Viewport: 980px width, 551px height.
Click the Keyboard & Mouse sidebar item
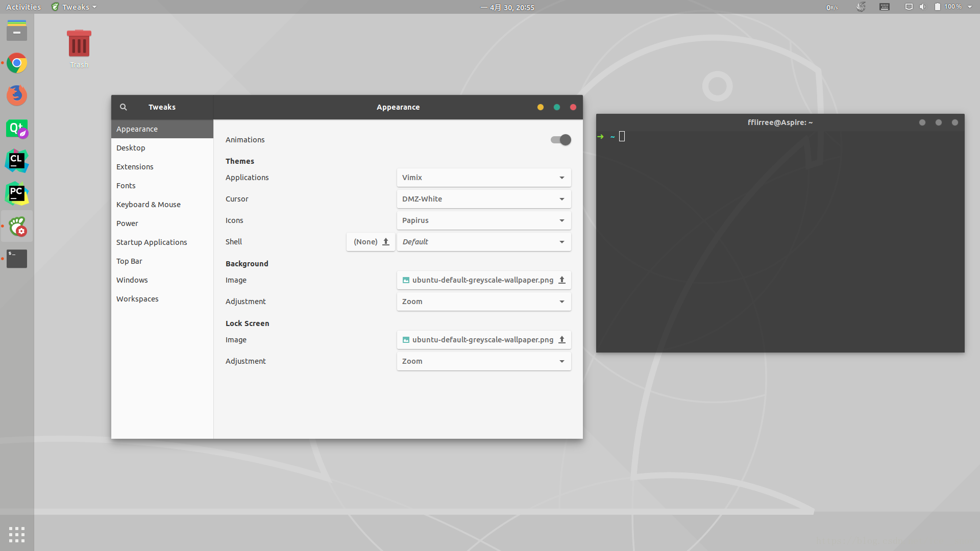(148, 204)
